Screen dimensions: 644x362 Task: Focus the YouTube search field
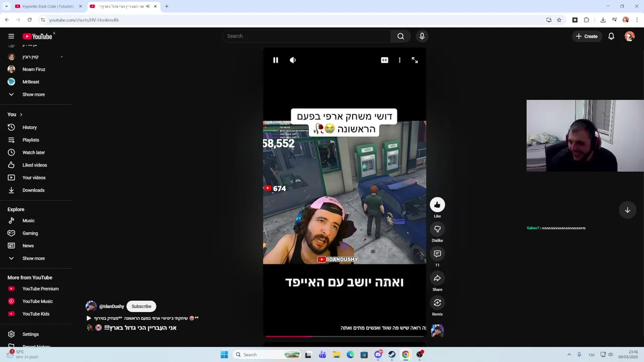[307, 36]
